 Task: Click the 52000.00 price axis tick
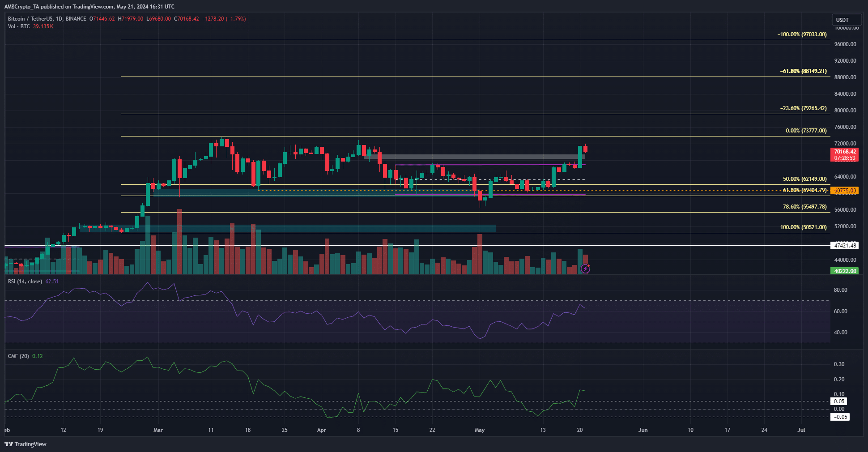(x=845, y=226)
